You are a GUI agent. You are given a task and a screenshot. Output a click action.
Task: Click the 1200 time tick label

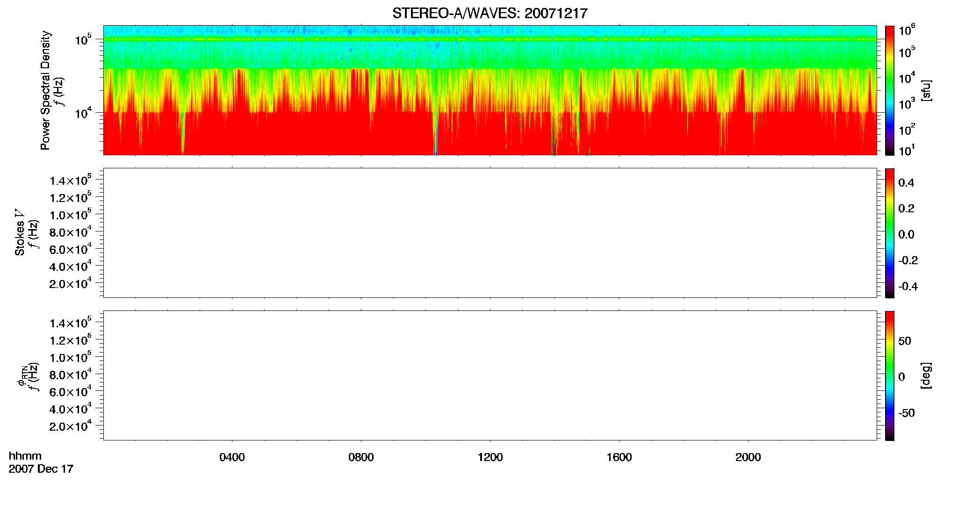pyautogui.click(x=490, y=457)
